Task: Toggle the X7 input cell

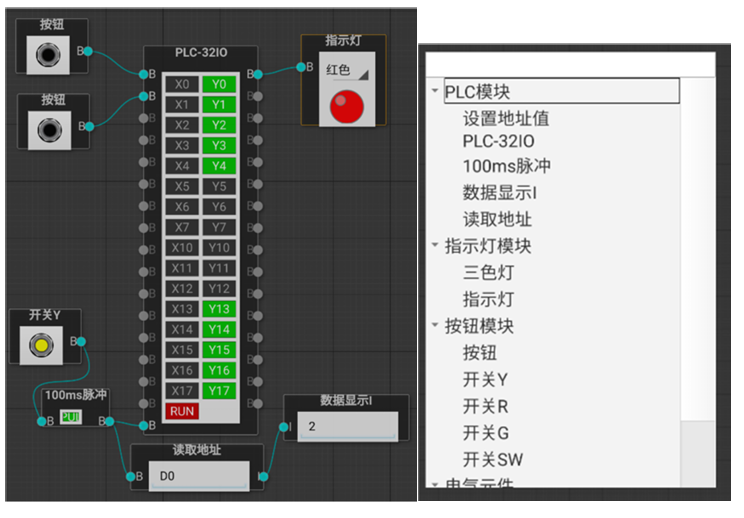Action: point(182,227)
